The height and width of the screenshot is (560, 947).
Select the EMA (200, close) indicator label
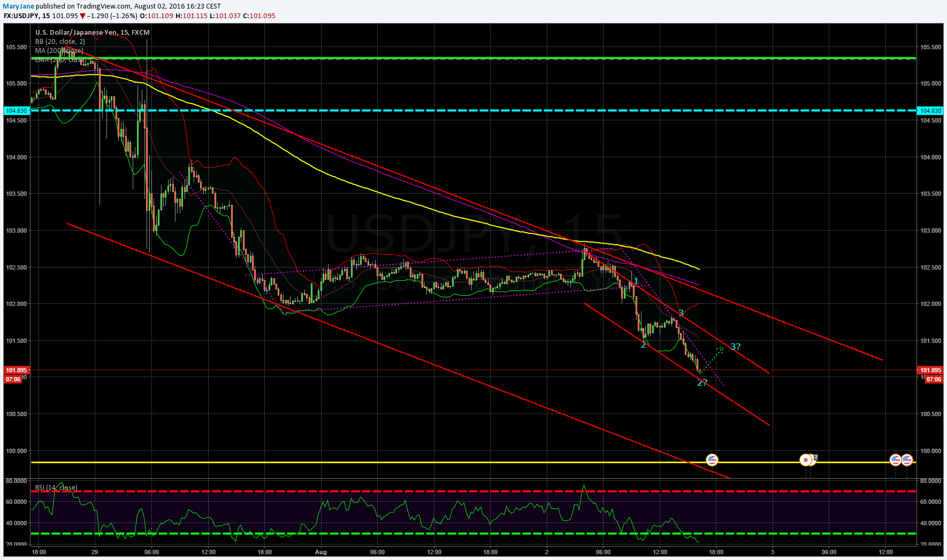(60, 60)
